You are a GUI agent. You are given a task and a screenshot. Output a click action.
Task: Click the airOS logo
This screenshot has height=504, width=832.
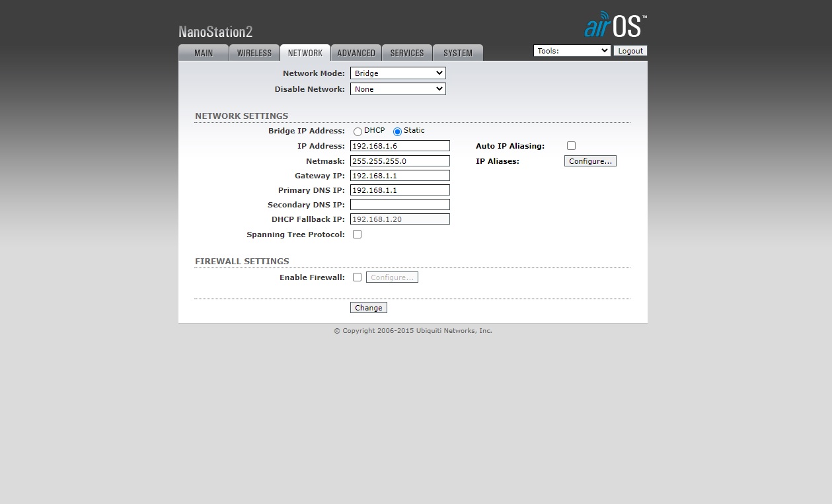click(x=615, y=24)
